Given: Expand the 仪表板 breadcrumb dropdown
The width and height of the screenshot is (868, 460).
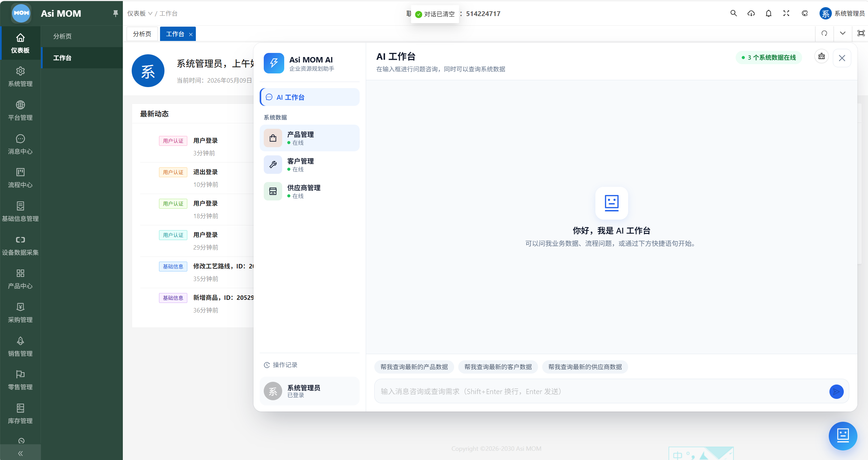Looking at the screenshot, I should 140,13.
